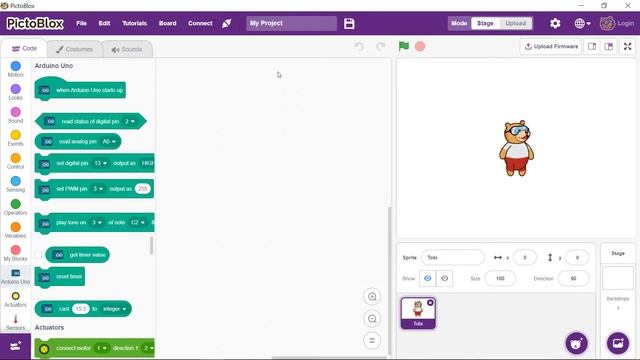Reset the workspace zoom

tap(372, 340)
